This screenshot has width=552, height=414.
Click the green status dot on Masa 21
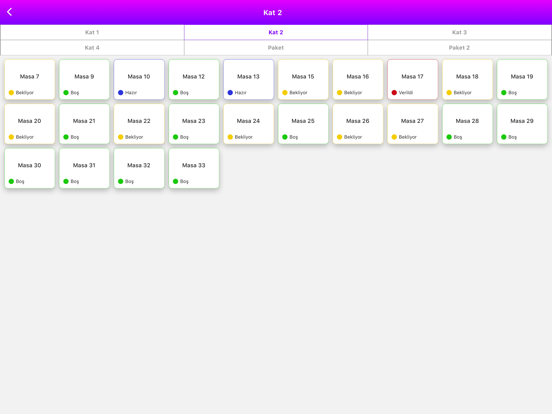(66, 137)
